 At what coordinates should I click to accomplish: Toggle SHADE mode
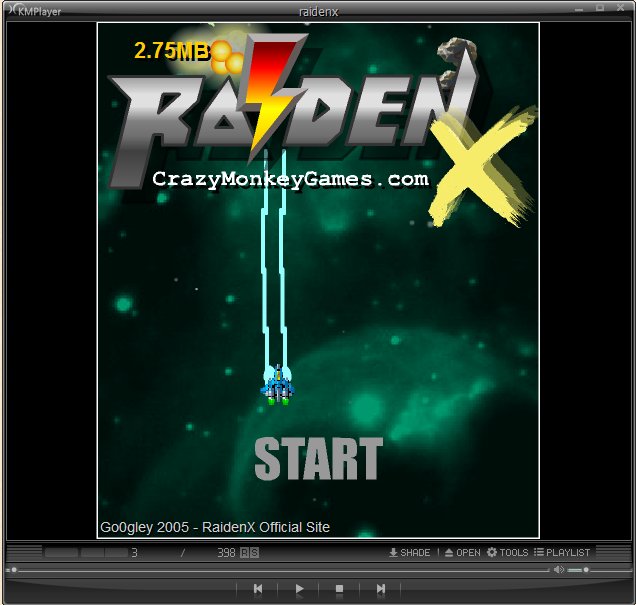click(410, 552)
